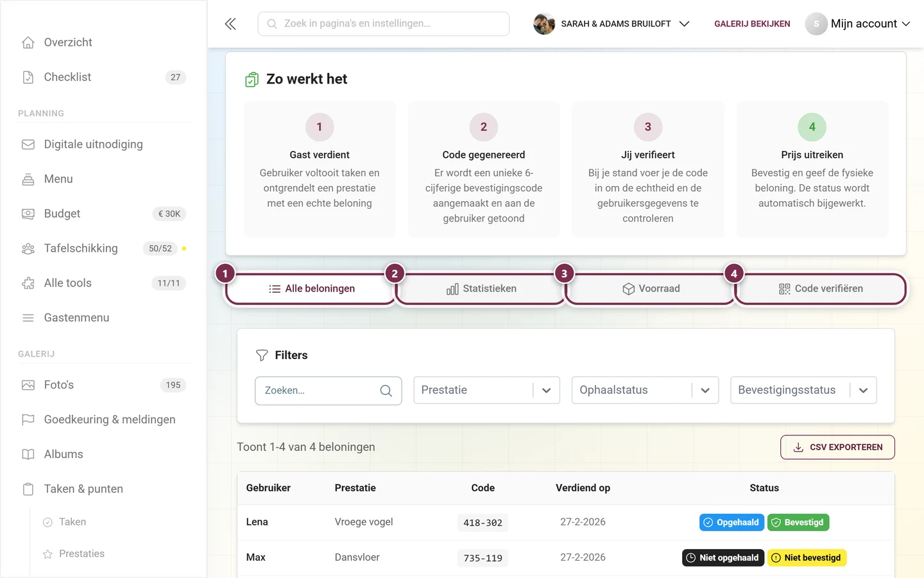
Task: Click the Prestaties star icon
Action: click(47, 554)
